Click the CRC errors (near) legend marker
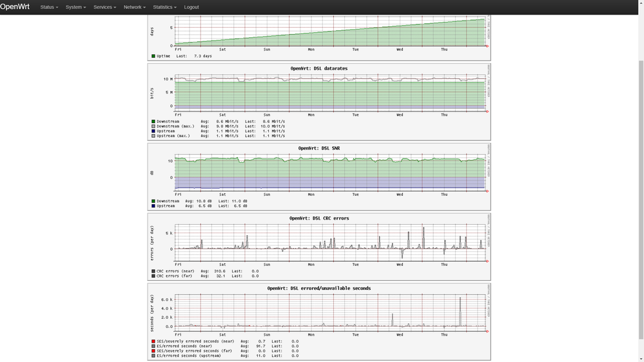This screenshot has height=362, width=644. click(x=153, y=271)
